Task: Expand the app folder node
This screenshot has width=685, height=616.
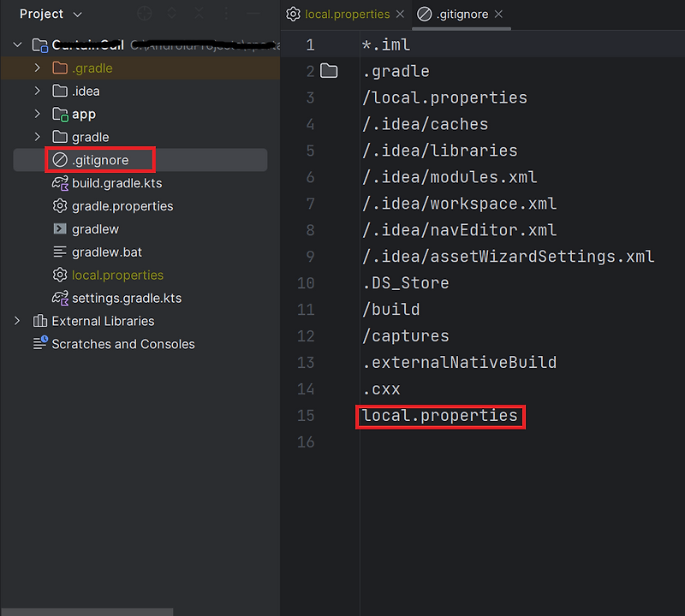Action: point(37,114)
